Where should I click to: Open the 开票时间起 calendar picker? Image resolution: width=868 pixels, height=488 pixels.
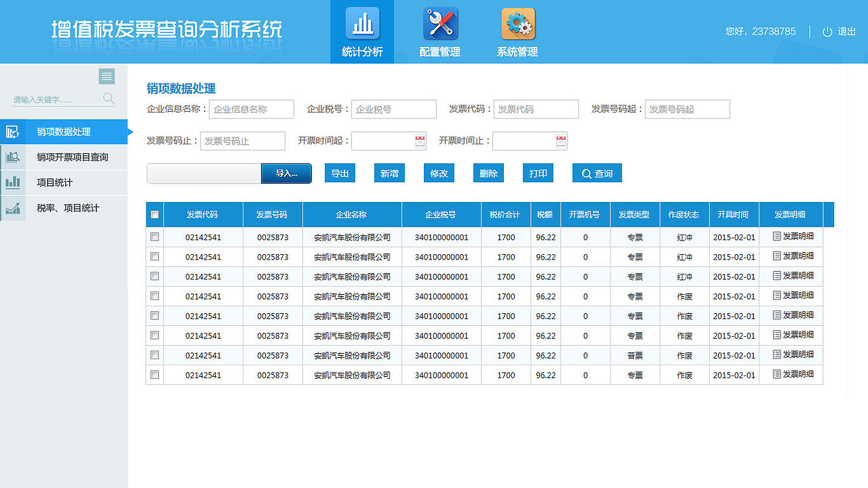tap(419, 141)
